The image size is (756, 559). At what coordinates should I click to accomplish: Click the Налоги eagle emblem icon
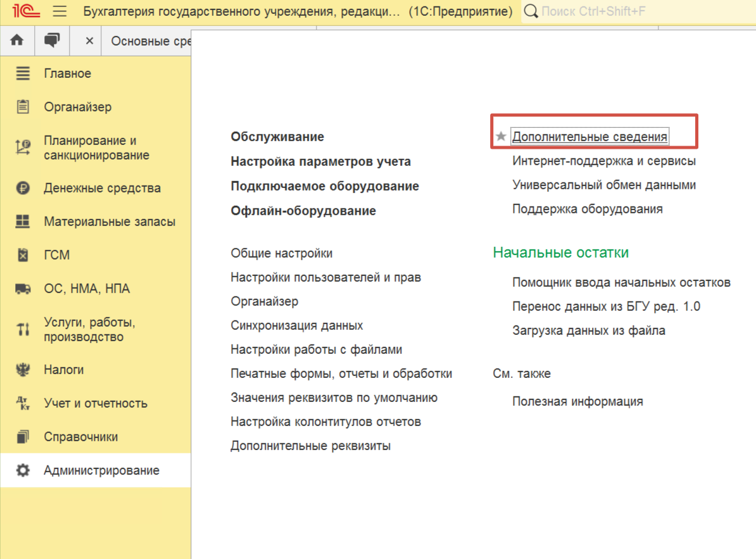pos(23,370)
